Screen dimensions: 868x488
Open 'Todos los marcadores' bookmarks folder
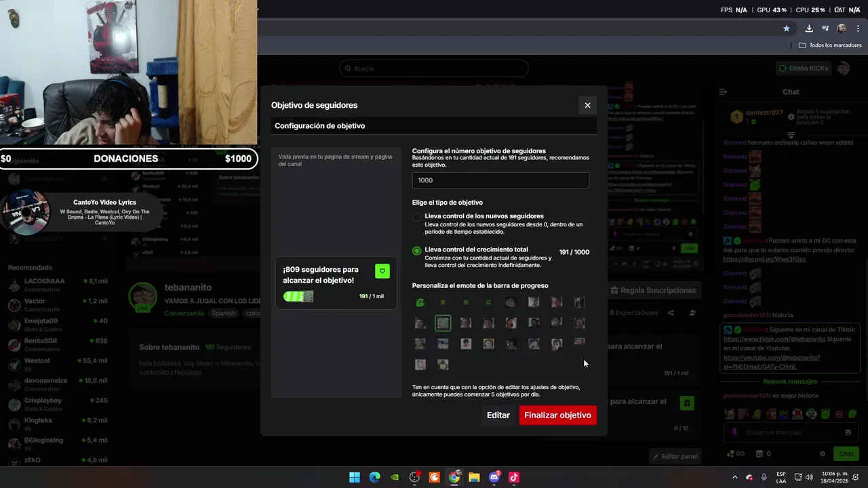coord(830,45)
